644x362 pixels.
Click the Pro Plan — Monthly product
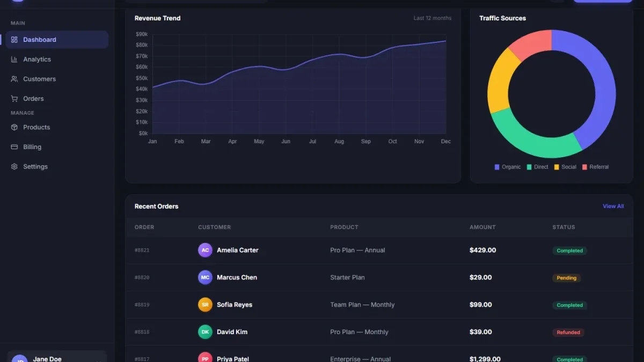[x=359, y=332]
